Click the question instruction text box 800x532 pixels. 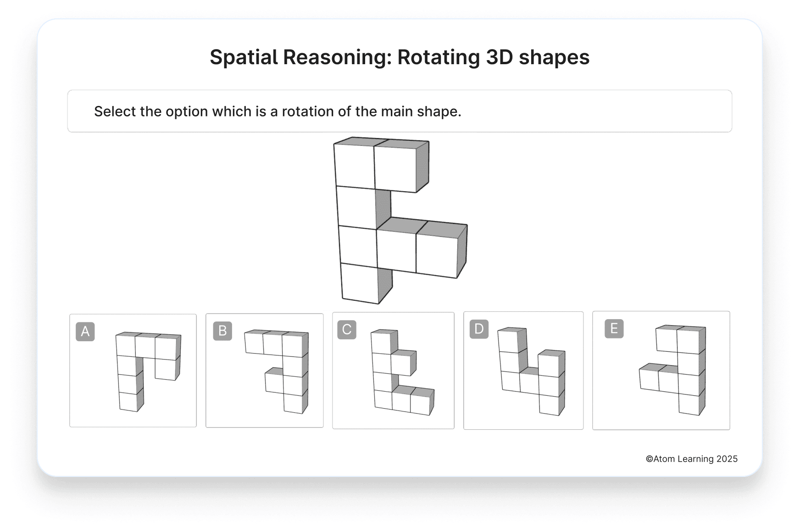[400, 111]
